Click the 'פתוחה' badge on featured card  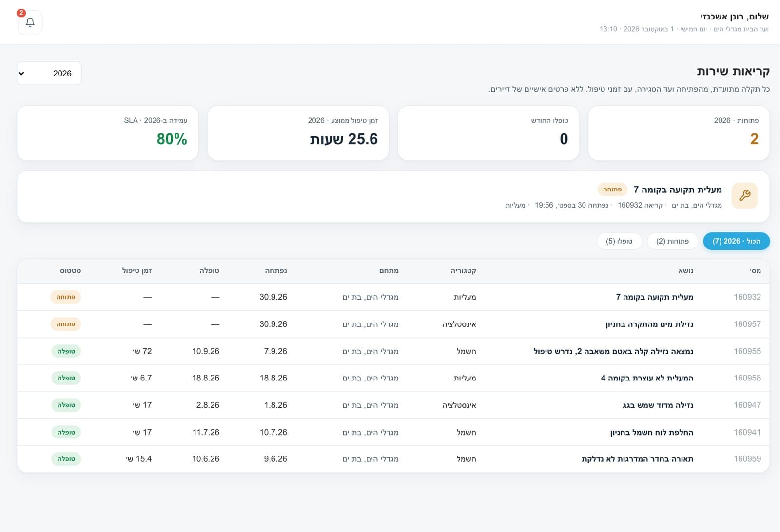tap(612, 190)
